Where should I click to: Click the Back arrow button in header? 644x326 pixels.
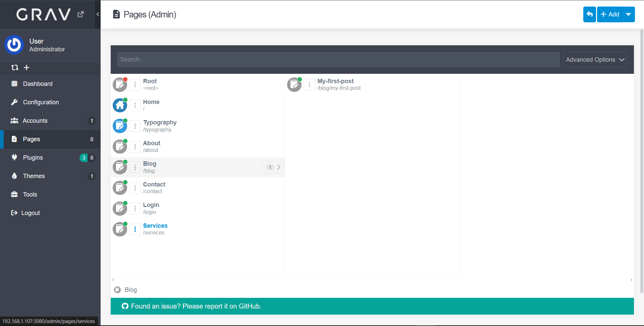(x=589, y=14)
